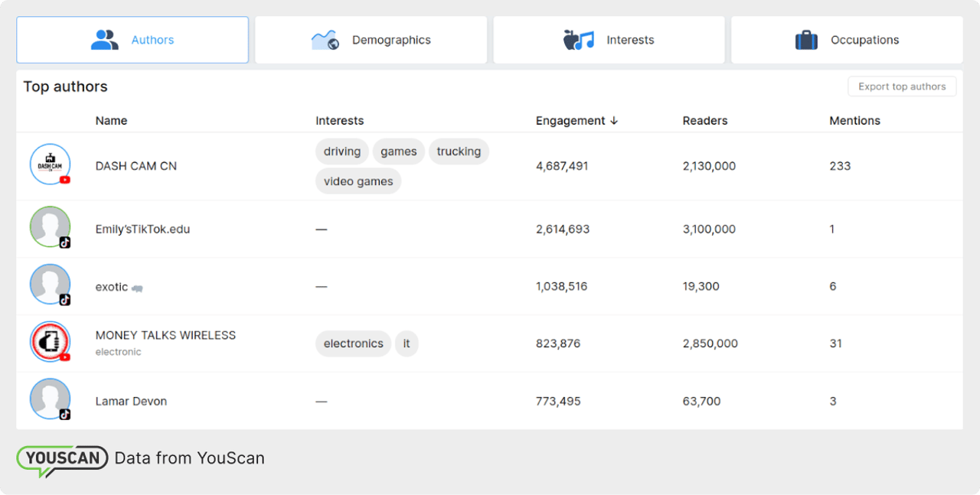The height and width of the screenshot is (495, 980).
Task: Export top authors list
Action: pos(902,86)
